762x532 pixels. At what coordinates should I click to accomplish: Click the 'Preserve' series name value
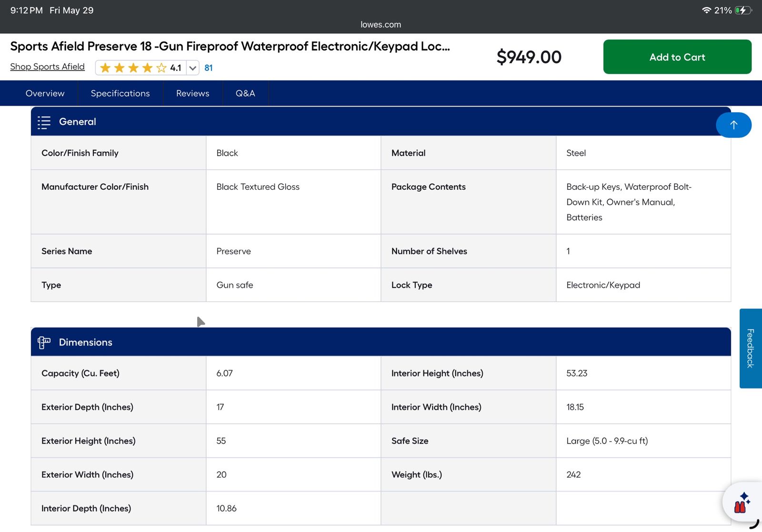(234, 251)
